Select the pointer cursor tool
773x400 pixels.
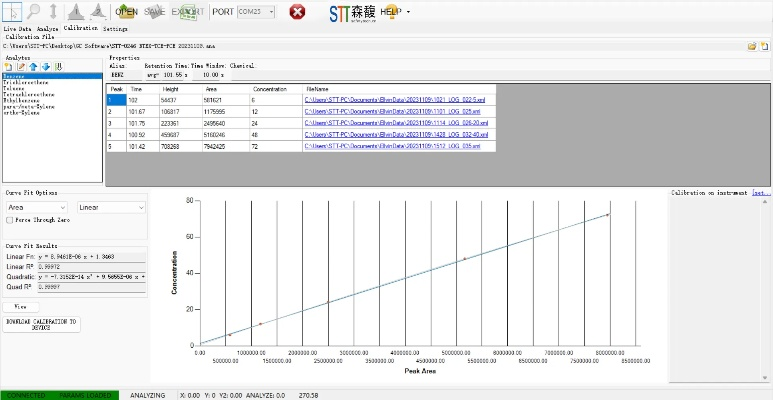click(x=12, y=11)
